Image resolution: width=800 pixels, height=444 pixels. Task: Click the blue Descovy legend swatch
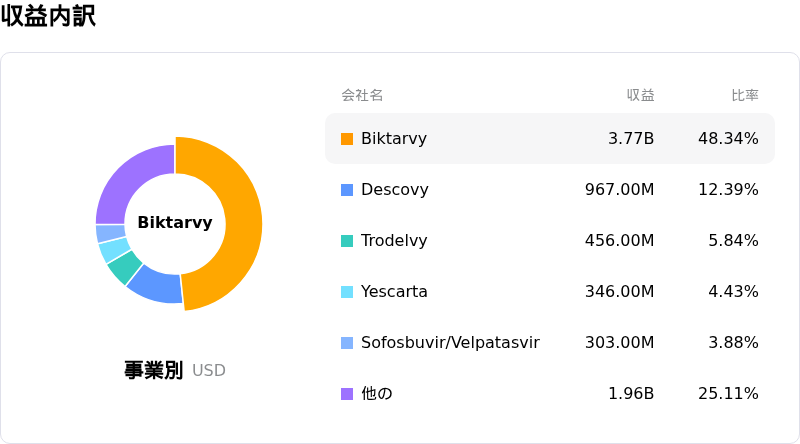click(347, 190)
